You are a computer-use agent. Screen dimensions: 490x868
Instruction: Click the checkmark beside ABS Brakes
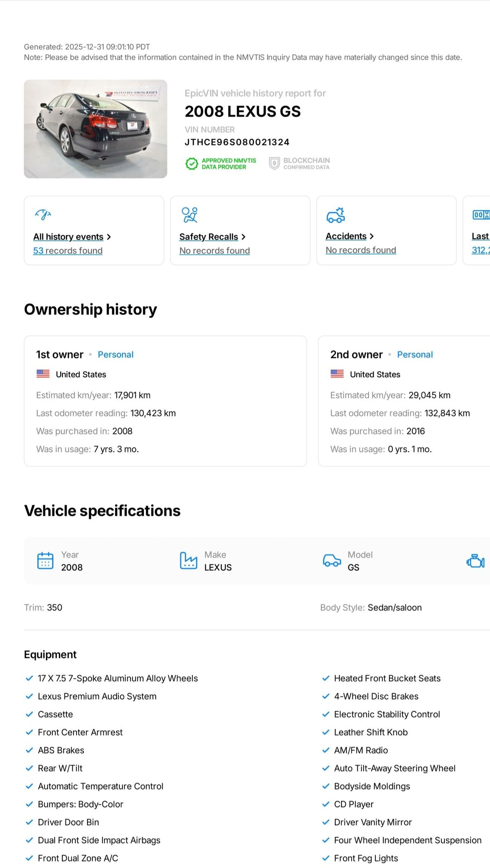(29, 750)
